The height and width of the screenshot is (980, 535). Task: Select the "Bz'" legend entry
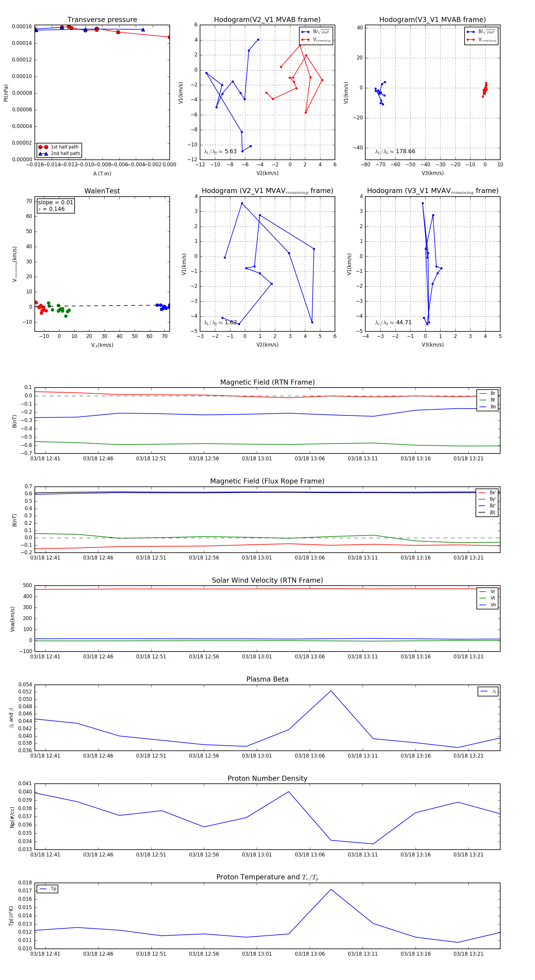[x=487, y=506]
